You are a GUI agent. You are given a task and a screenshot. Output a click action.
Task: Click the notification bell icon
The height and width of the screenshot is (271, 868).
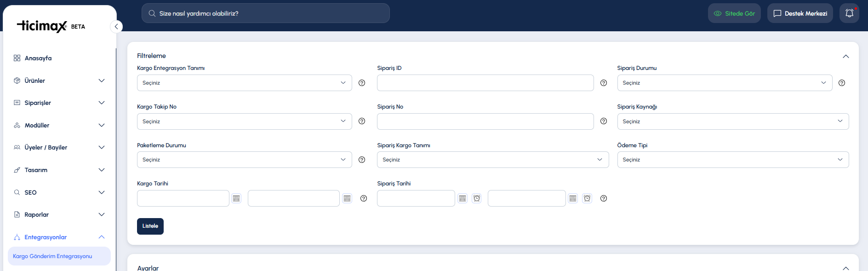(849, 13)
